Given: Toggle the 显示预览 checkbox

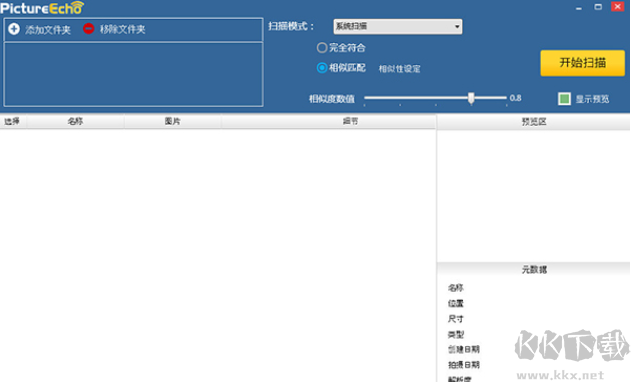Looking at the screenshot, I should (564, 99).
